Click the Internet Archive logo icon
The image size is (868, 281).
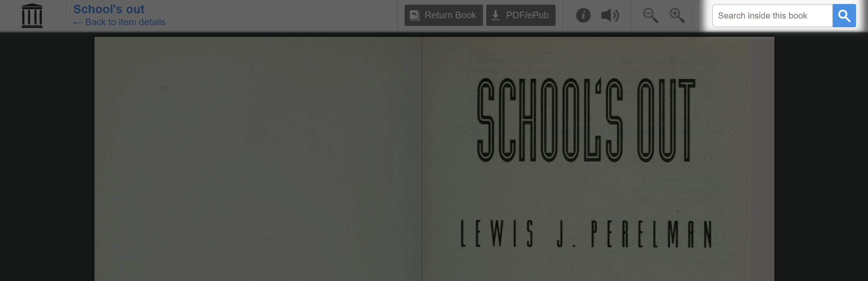click(x=32, y=16)
